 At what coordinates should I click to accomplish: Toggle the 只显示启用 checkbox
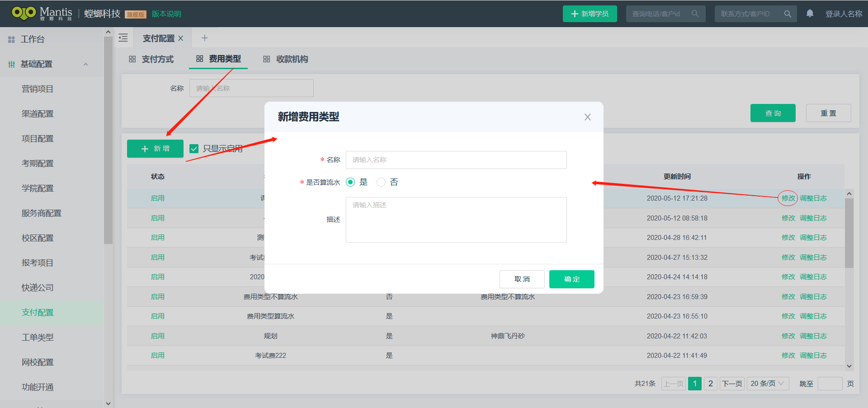pos(194,149)
